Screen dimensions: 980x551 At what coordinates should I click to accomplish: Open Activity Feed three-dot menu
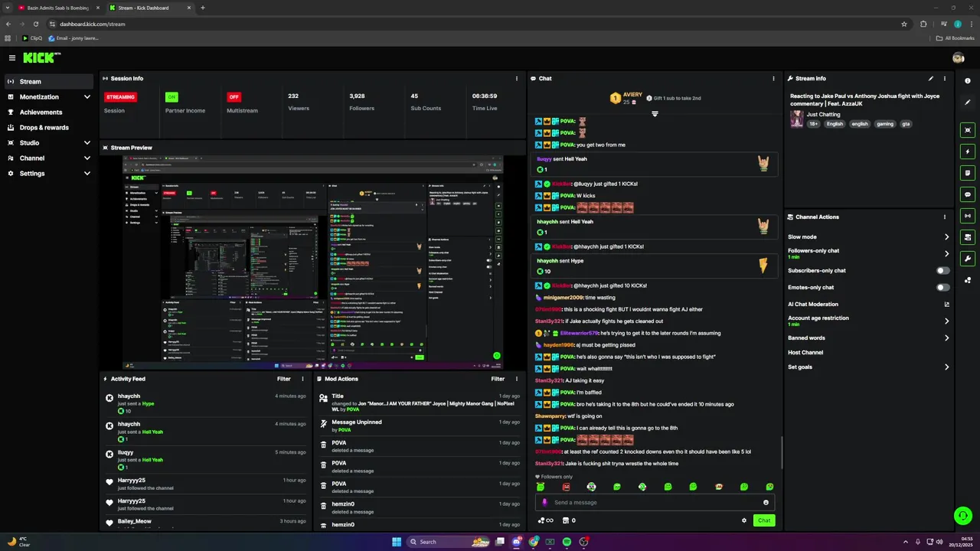point(302,379)
